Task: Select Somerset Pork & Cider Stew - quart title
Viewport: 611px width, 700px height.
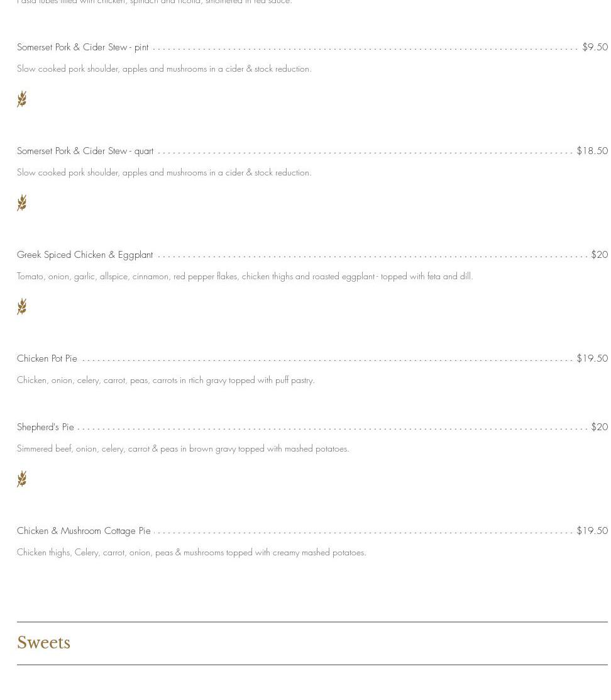Action: pyautogui.click(x=85, y=151)
